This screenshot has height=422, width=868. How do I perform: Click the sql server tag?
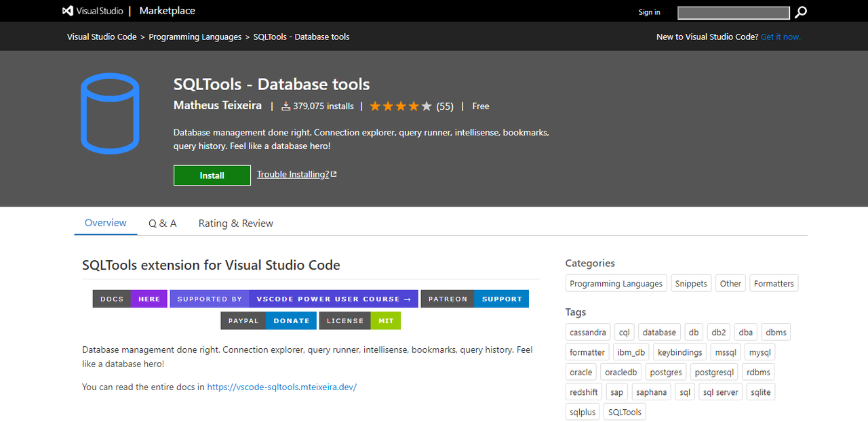[x=721, y=392]
